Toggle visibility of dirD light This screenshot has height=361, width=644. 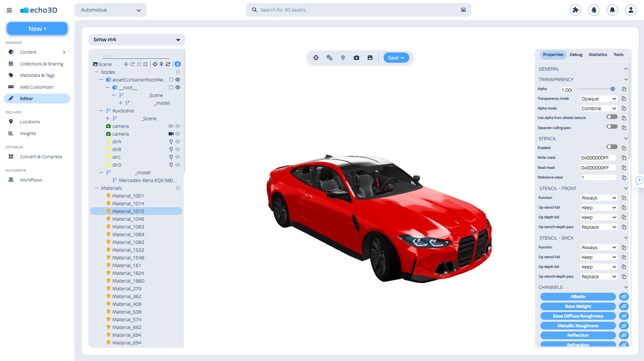(x=177, y=165)
